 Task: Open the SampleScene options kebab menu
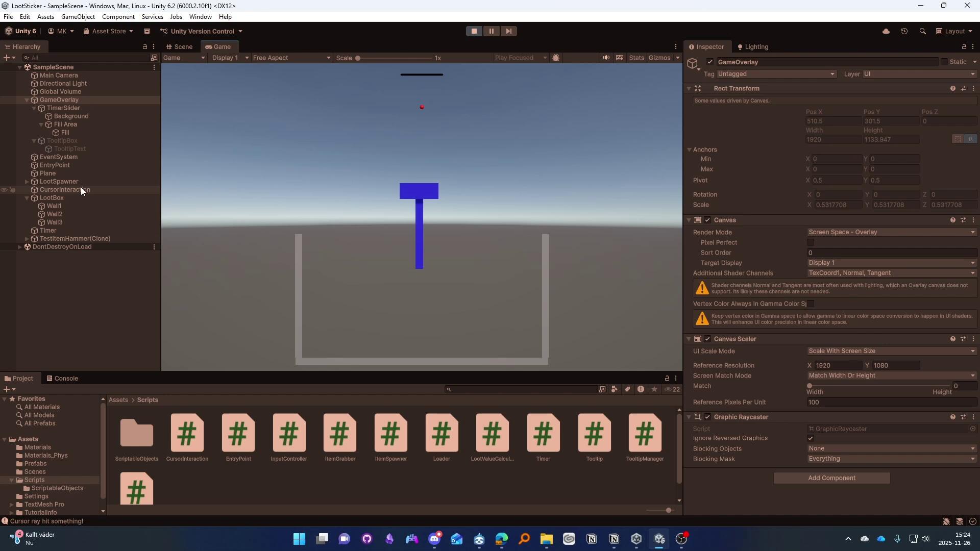154,67
